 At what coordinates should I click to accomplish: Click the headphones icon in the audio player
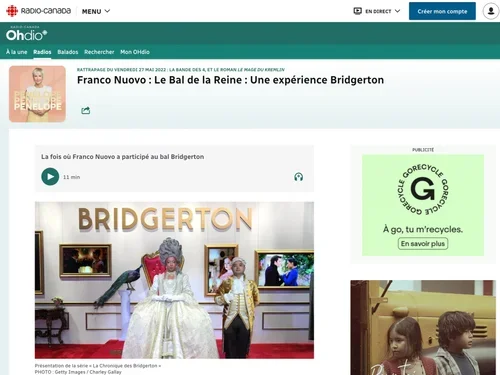point(299,177)
